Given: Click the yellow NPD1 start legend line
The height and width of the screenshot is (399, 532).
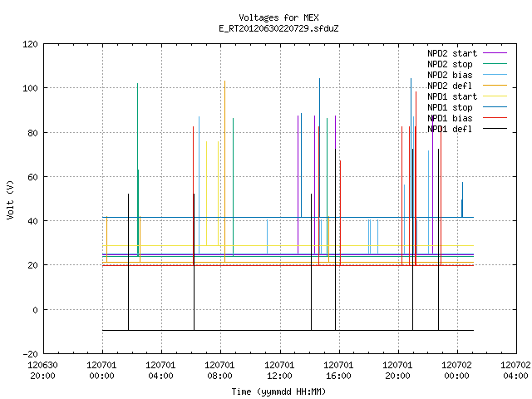Looking at the screenshot, I should pos(495,96).
